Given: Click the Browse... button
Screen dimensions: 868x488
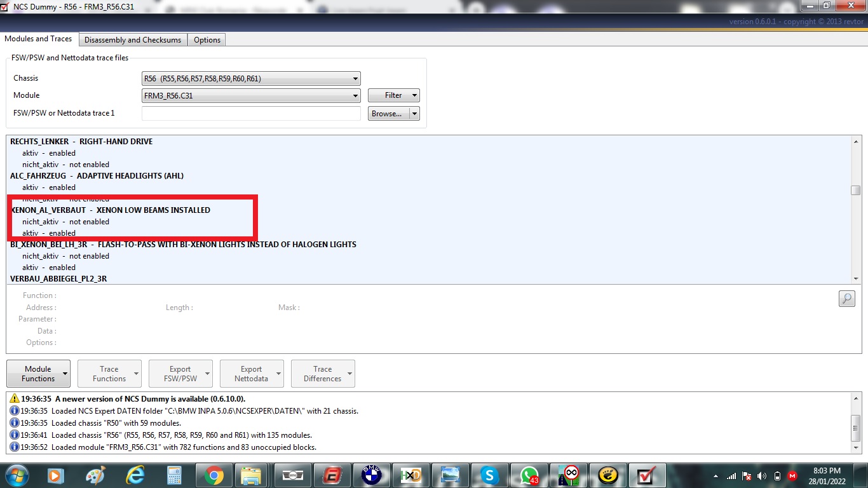Looking at the screenshot, I should coord(386,114).
